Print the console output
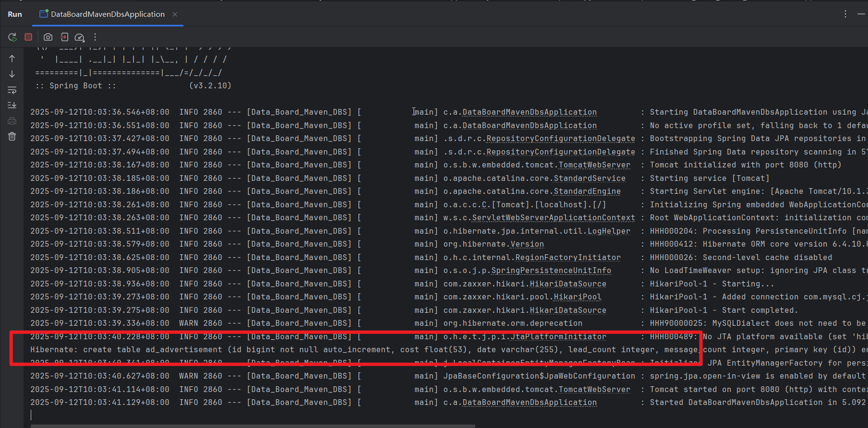This screenshot has height=428, width=868. pyautogui.click(x=12, y=121)
